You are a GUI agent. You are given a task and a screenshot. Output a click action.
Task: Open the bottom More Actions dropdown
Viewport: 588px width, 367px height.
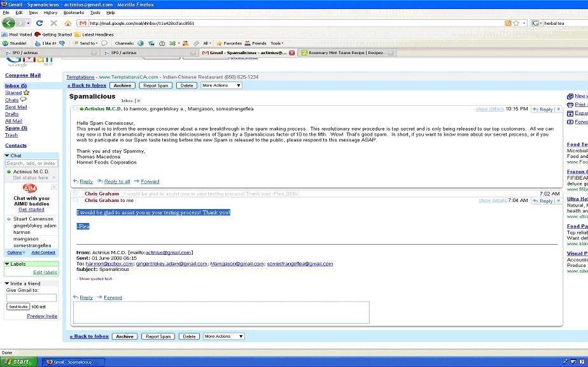coord(224,336)
